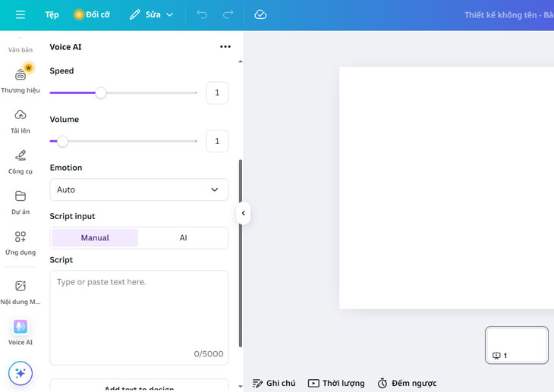
Task: Open the Sửa editing mode dropdown
Action: 152,14
